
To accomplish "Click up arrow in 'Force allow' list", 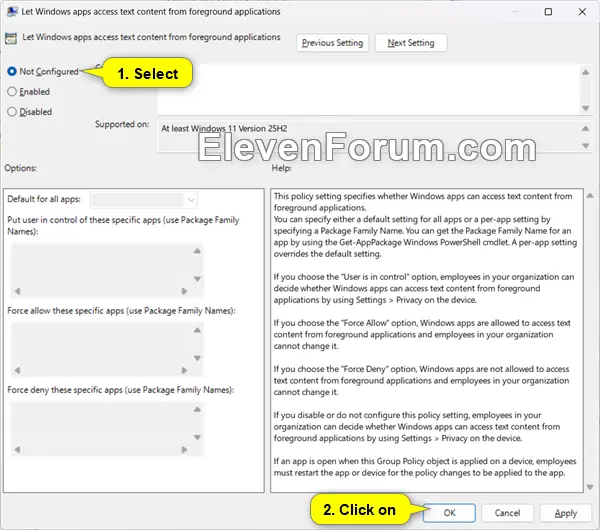I will point(197,330).
